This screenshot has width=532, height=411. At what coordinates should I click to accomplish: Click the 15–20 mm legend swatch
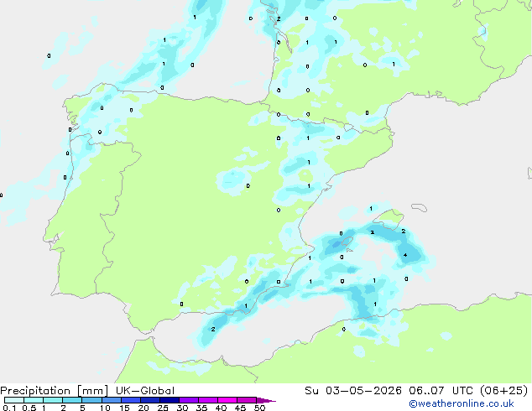point(130,400)
